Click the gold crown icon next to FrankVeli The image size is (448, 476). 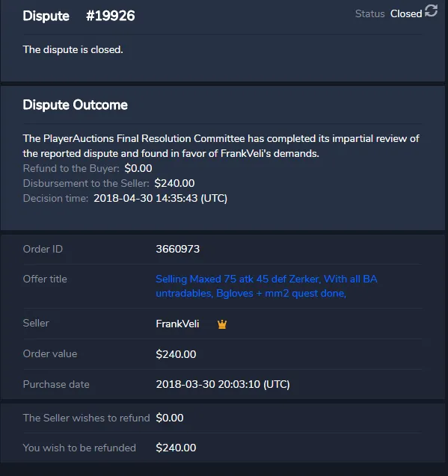pos(222,324)
